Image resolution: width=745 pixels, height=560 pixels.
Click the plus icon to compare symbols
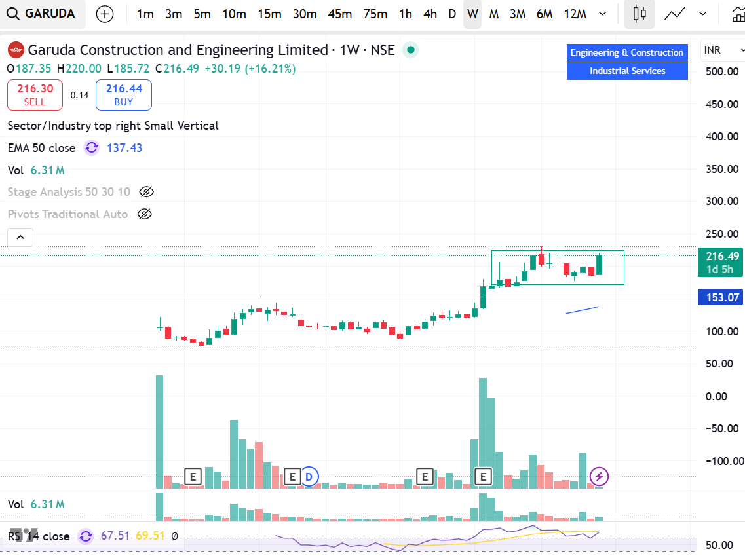pyautogui.click(x=105, y=14)
